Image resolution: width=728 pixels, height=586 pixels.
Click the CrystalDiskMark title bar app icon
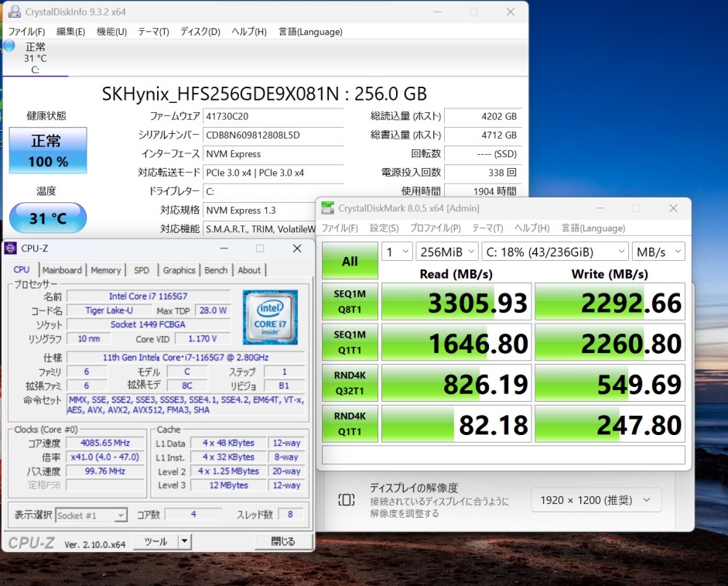pyautogui.click(x=328, y=207)
